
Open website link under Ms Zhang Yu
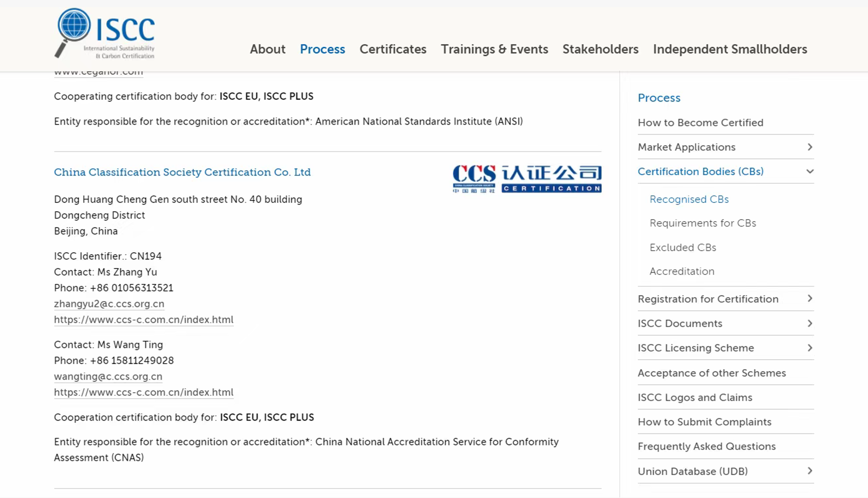(x=144, y=320)
